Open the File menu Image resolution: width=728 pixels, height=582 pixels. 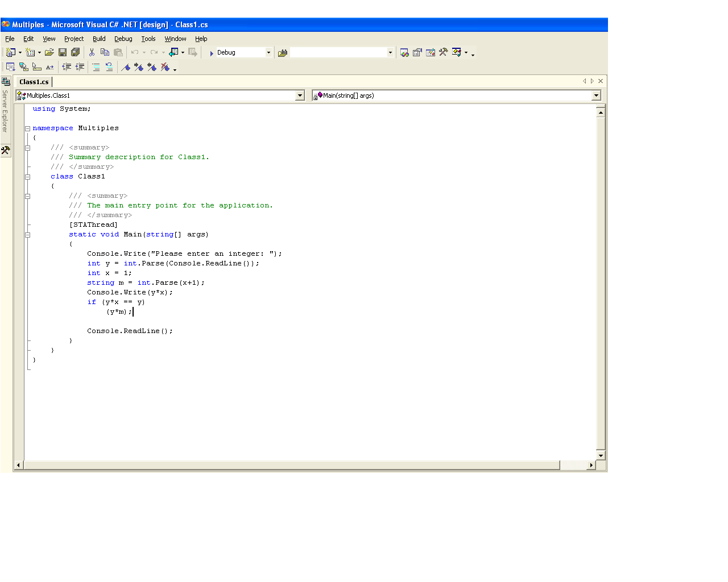[10, 39]
